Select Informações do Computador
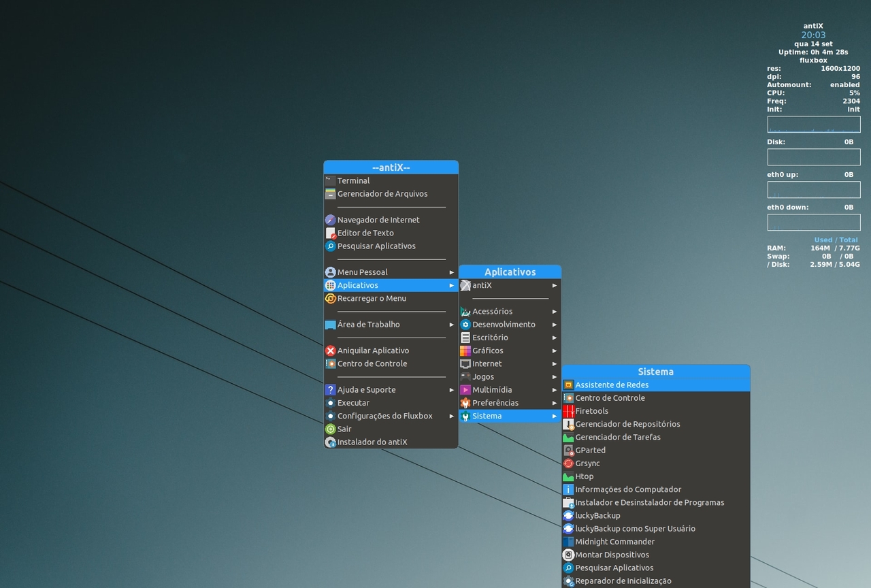The height and width of the screenshot is (588, 871). coord(627,489)
